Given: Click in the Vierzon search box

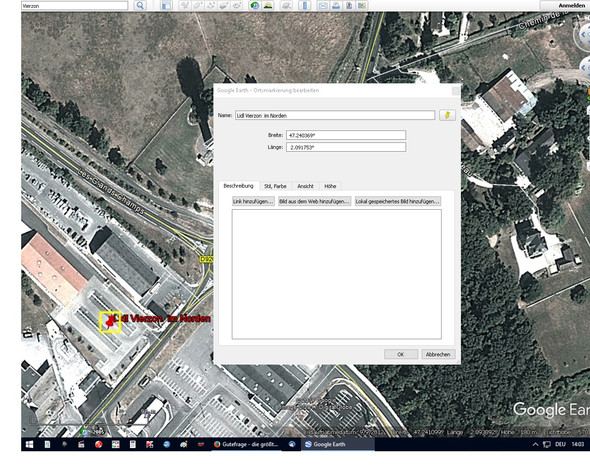Looking at the screenshot, I should point(75,6).
